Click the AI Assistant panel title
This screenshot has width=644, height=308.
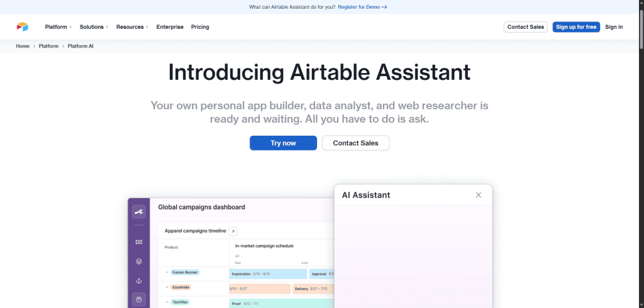(366, 195)
